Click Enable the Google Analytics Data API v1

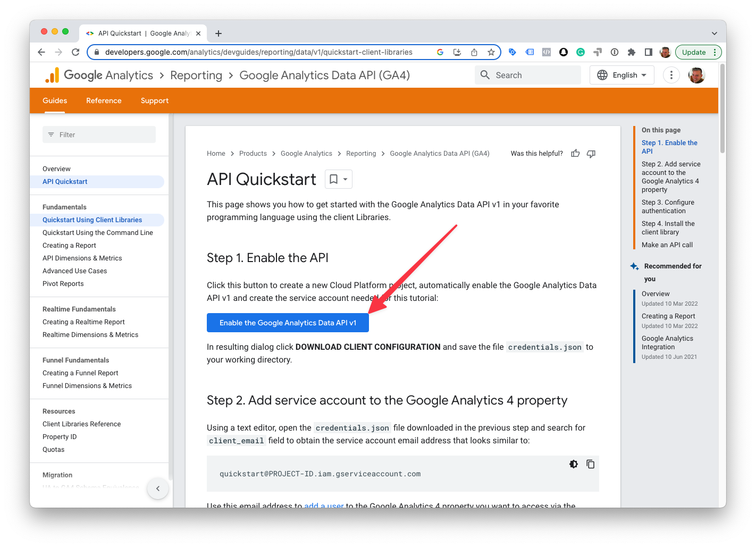(288, 323)
